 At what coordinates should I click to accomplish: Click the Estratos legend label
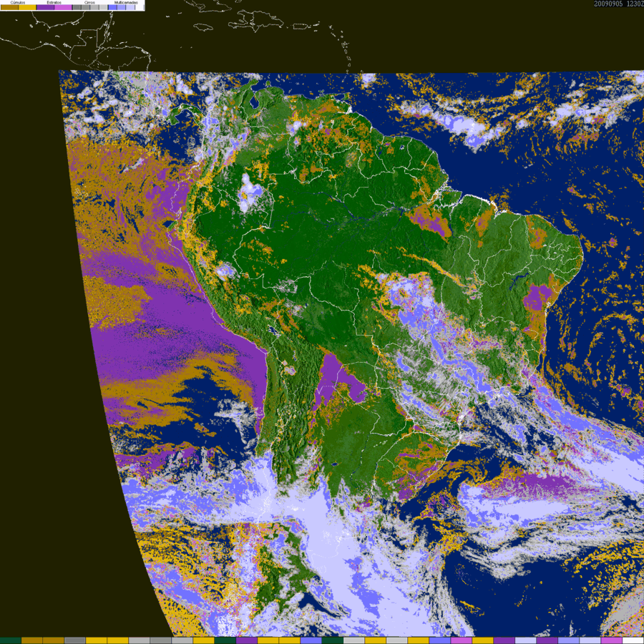(x=54, y=2)
